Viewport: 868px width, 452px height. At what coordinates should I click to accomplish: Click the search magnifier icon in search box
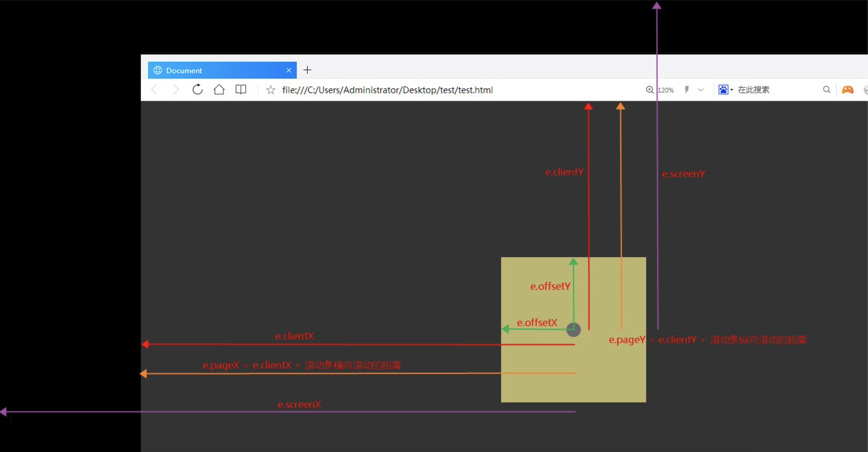[826, 90]
